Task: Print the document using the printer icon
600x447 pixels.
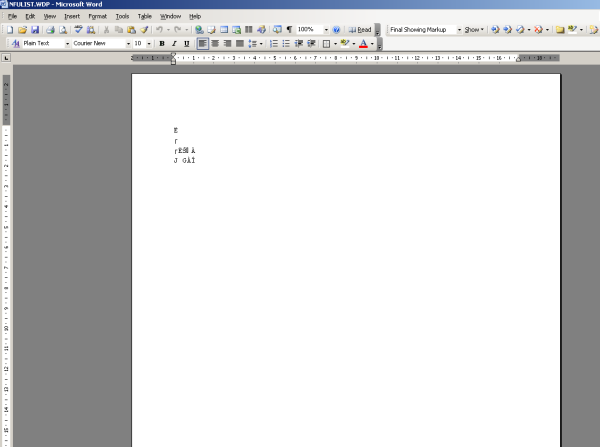Action: click(50, 29)
